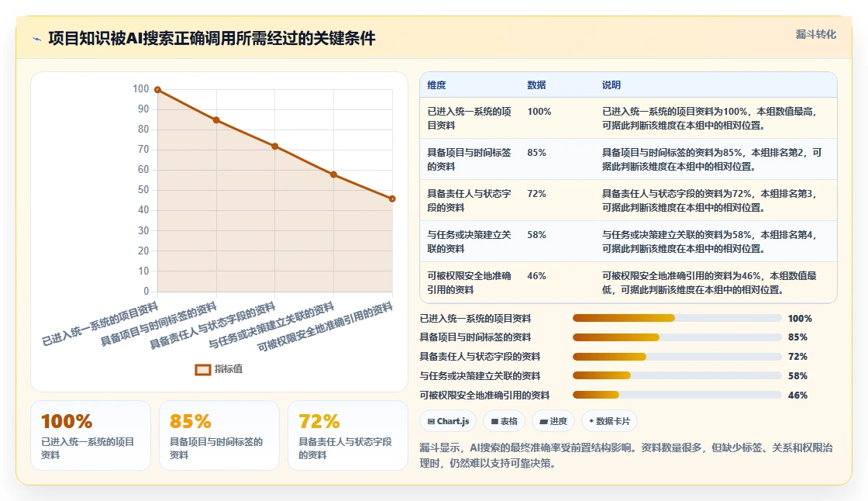Viewport: 868px width, 501px height.
Task: Click the 说明 column header
Action: pyautogui.click(x=611, y=85)
